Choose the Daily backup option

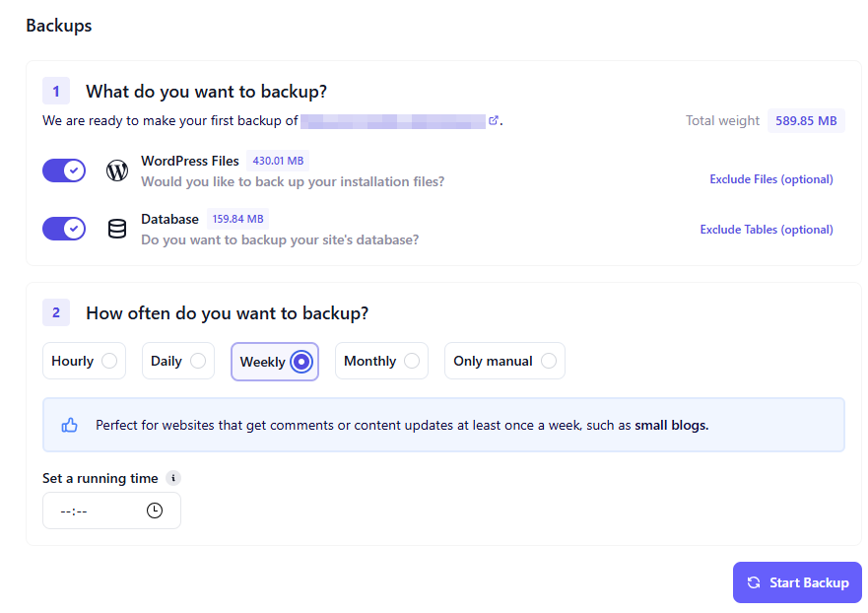point(197,361)
